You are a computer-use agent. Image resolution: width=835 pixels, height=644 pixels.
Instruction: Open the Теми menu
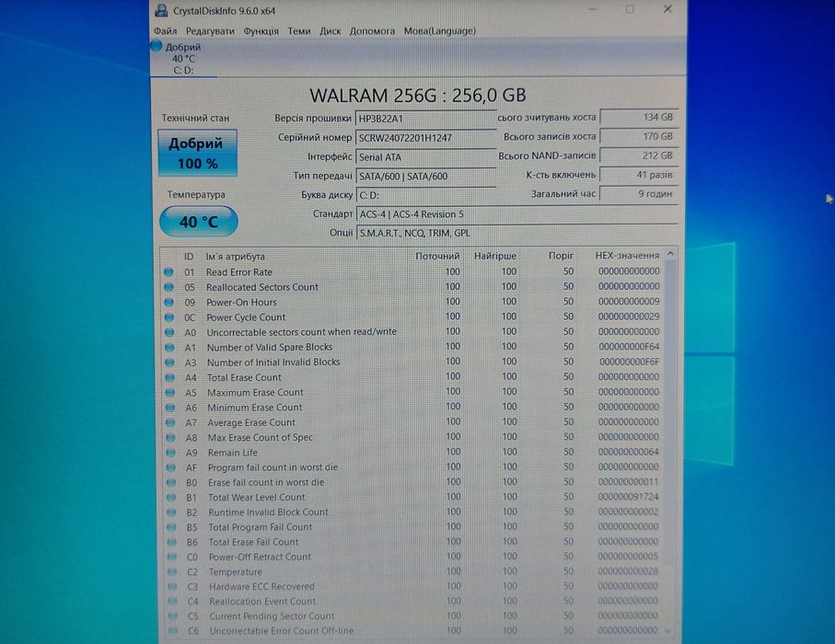tap(299, 31)
